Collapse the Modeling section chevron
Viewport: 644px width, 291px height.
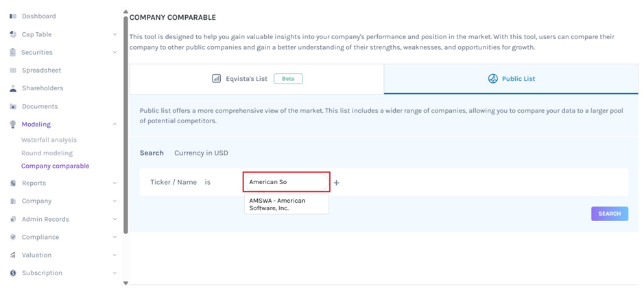[x=115, y=125]
